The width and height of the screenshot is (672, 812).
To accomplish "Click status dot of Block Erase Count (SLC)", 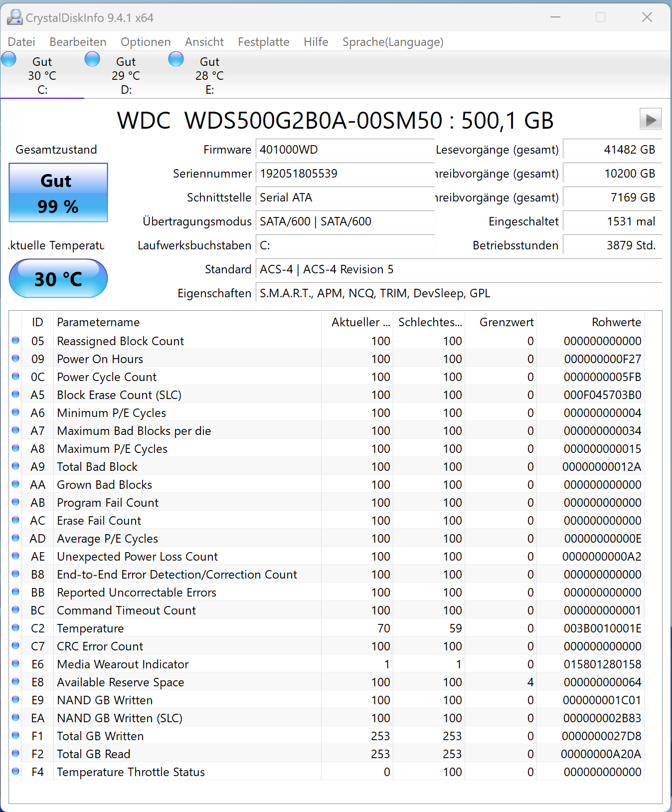I will 15,394.
